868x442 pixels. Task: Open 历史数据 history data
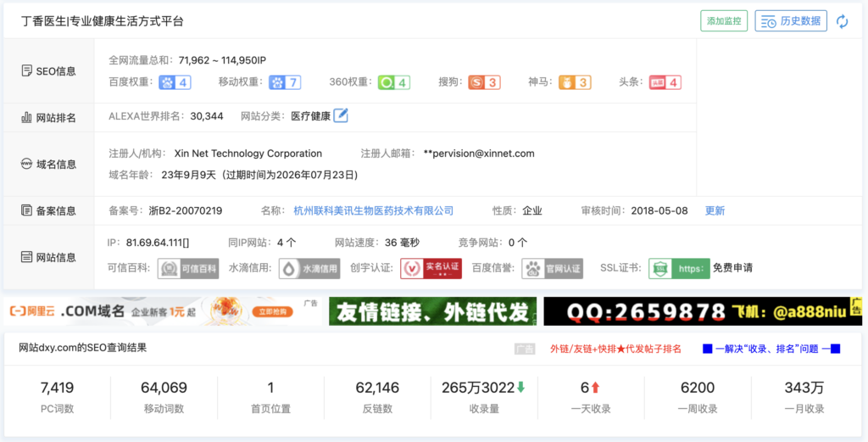tap(791, 21)
